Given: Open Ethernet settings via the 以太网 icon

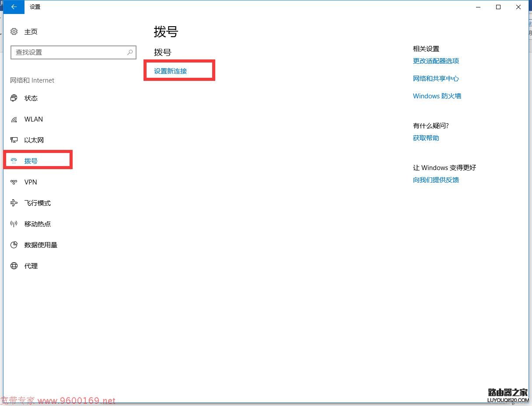Looking at the screenshot, I should 14,140.
